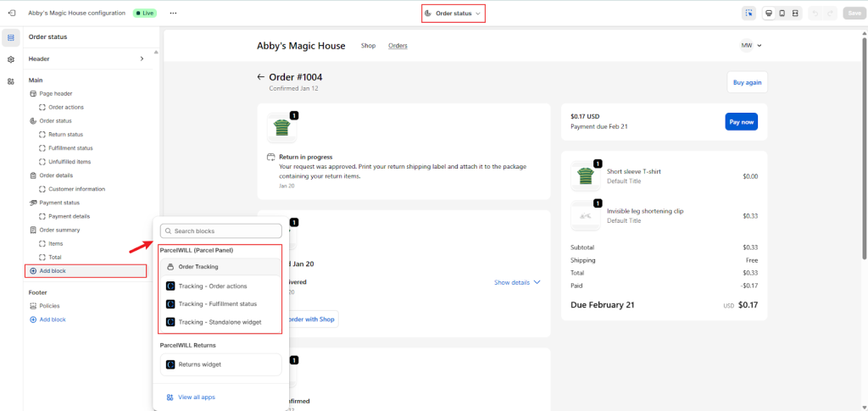Switch to mobile preview icon
Screen dimensions: 868x411
(782, 14)
